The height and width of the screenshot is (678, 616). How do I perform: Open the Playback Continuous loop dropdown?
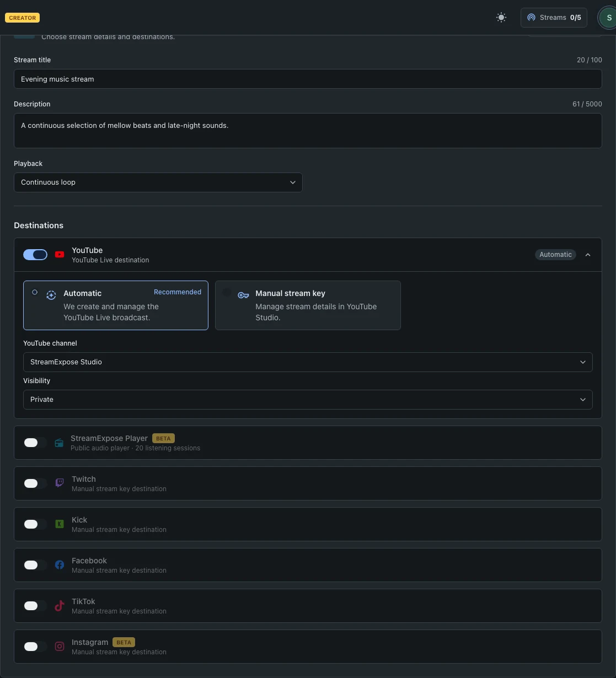[158, 182]
